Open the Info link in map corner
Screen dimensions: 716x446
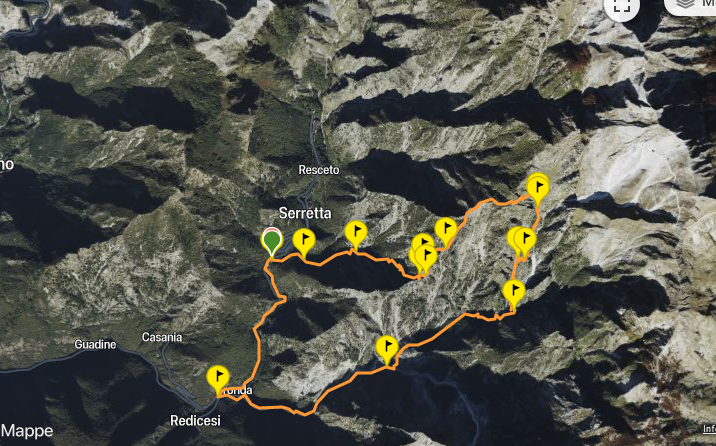709,429
